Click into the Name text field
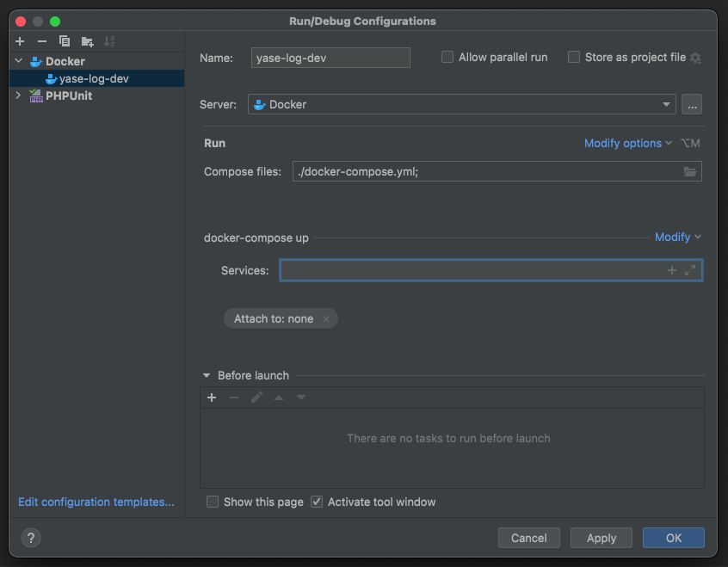 pos(330,58)
